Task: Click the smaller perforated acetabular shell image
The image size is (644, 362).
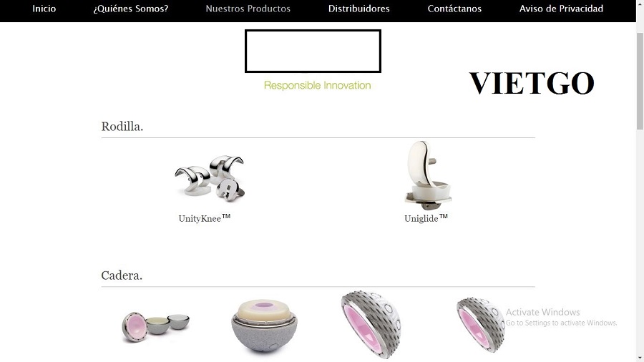Action: 481,324
